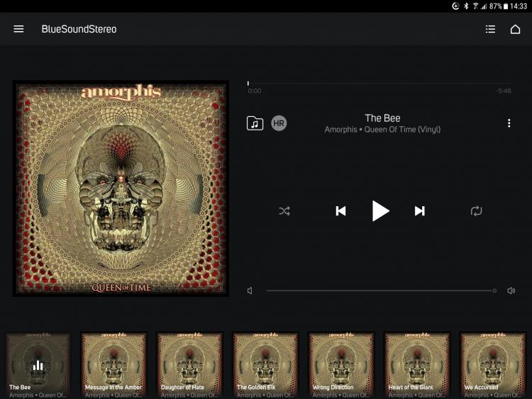Screen dimensions: 532x399
Task: Toggle repeat mode
Action: pos(477,211)
